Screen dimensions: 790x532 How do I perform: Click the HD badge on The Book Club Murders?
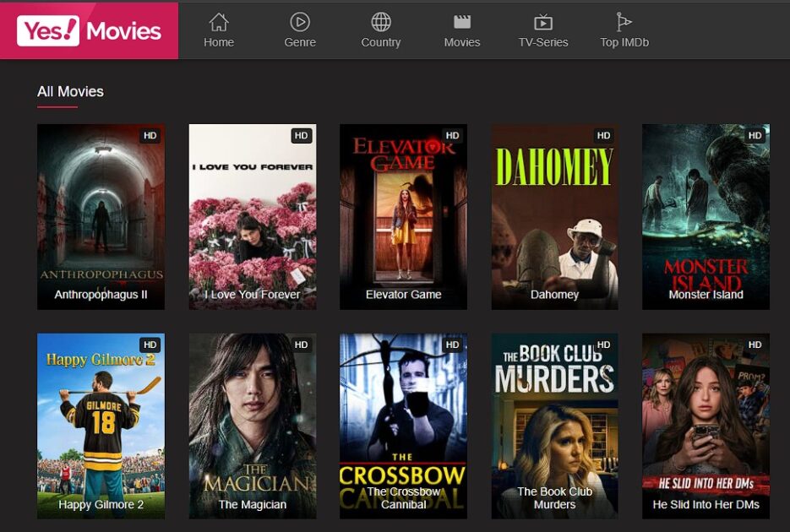(x=603, y=345)
